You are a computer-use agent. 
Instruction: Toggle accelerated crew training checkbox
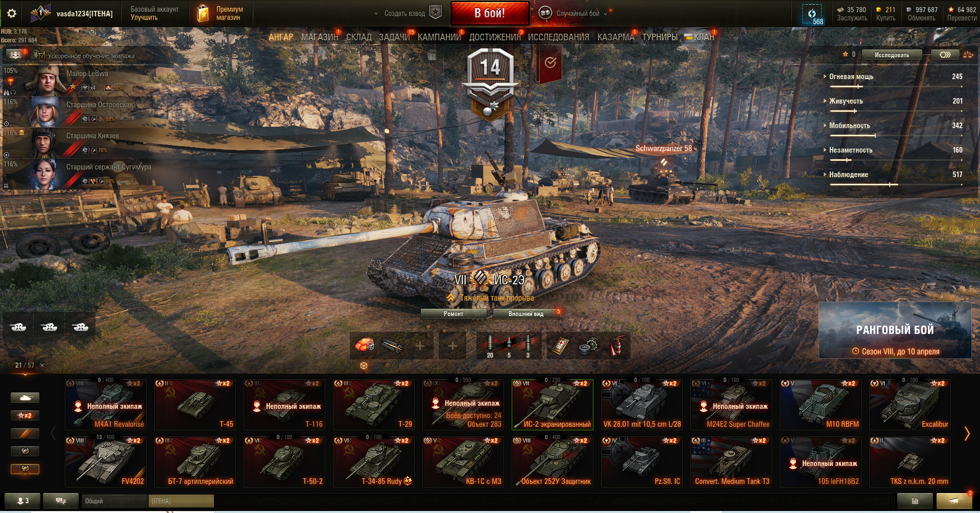[x=42, y=56]
